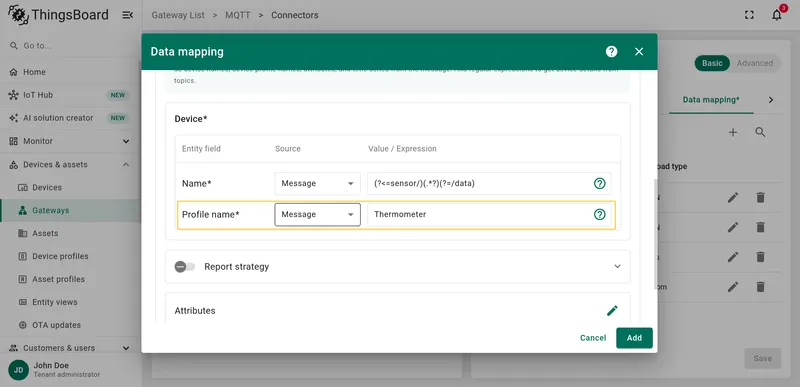
Task: Open Home in sidebar
Action: (70, 72)
